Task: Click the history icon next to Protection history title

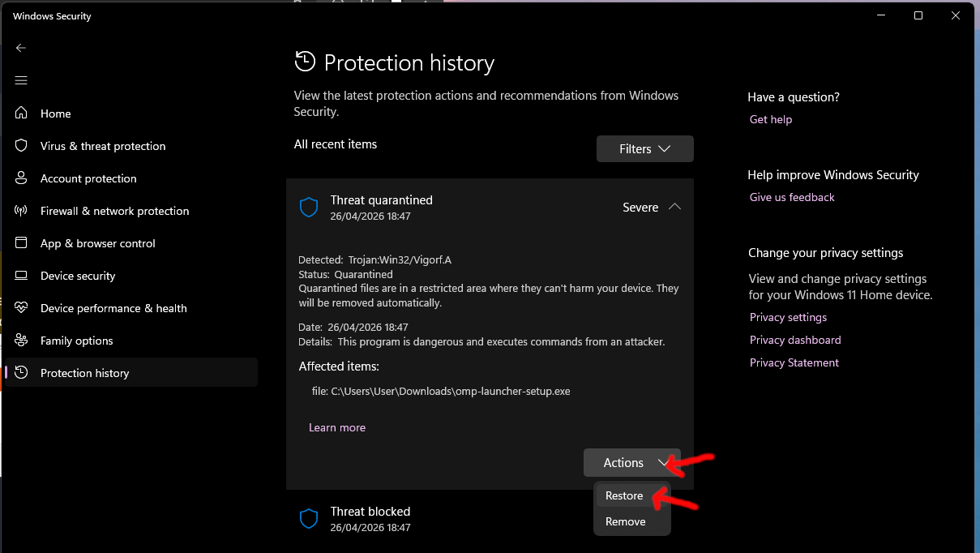Action: click(305, 62)
